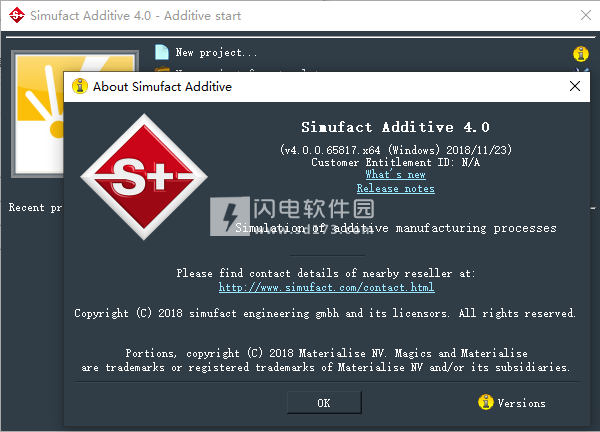Viewport: 600px width, 432px height.
Task: Open the Versions info button
Action: click(512, 403)
